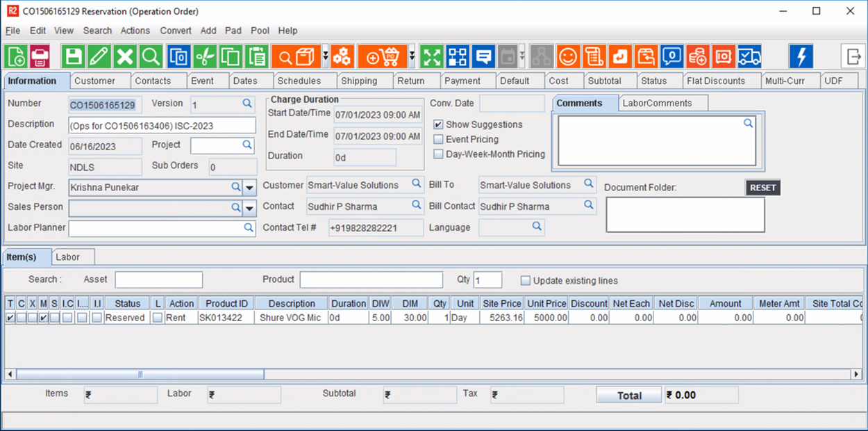Click the blue lightning bolt icon
Image resolution: width=868 pixels, height=431 pixels.
[x=801, y=56]
